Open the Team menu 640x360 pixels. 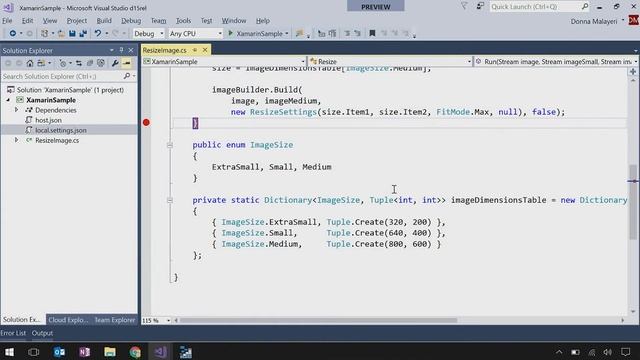coord(158,20)
